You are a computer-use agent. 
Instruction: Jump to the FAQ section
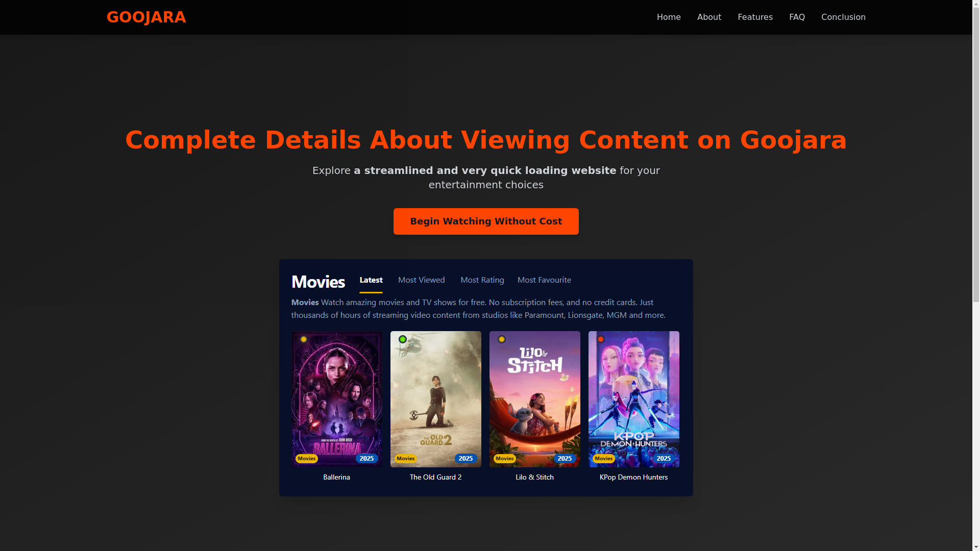click(797, 17)
